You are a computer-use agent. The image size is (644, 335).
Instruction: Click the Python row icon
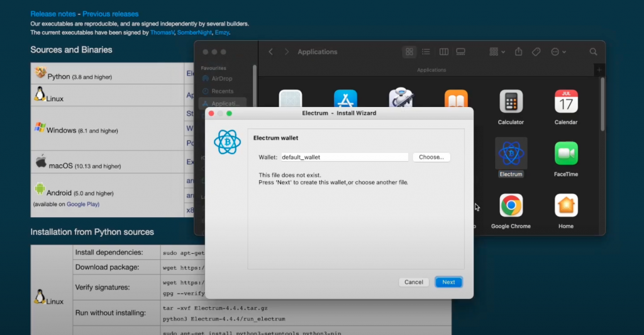coord(40,72)
